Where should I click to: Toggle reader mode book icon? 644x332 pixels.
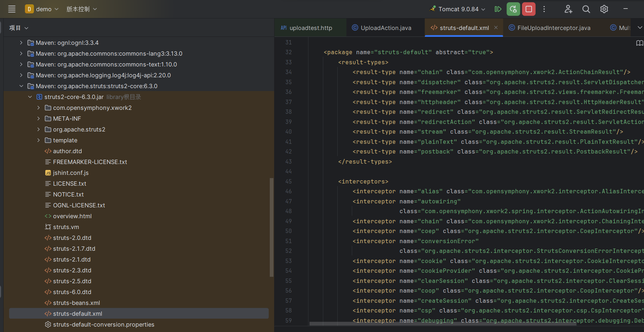click(639, 43)
